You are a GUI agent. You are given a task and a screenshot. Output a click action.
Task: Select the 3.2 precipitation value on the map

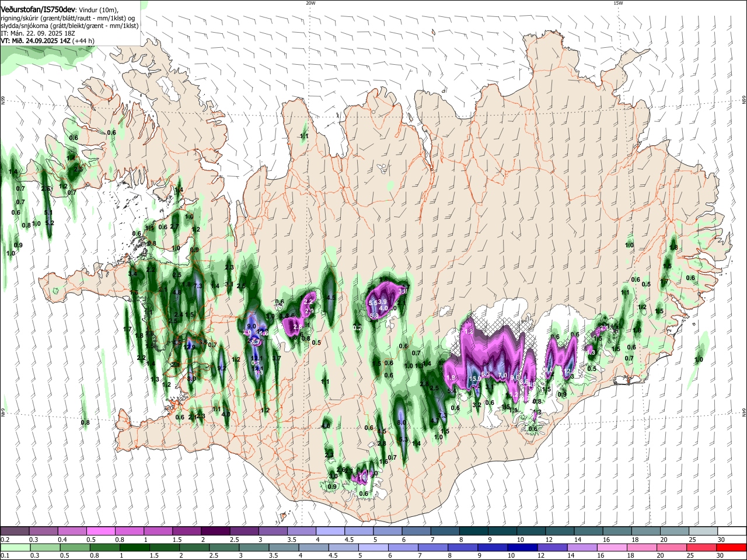coord(476,405)
